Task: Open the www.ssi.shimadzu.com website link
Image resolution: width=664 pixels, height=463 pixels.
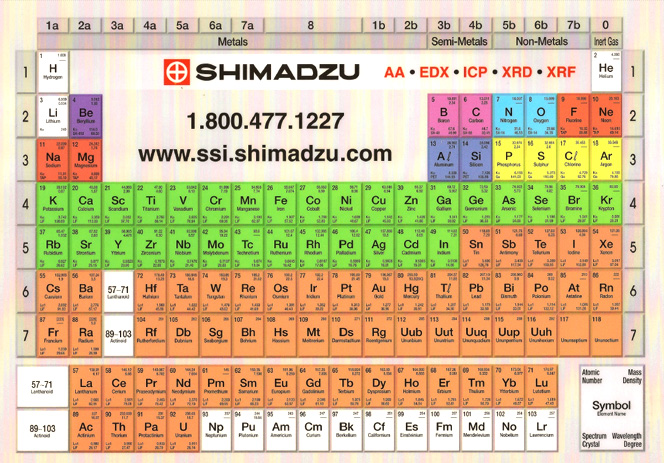Action: pos(263,154)
